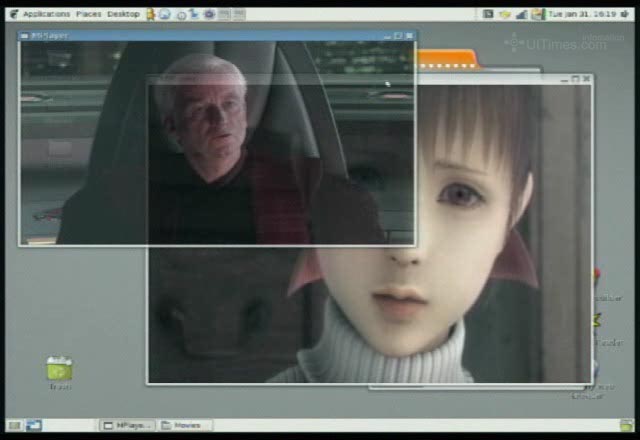Switch to Movies taskbar button
This screenshot has width=640, height=440.
click(x=185, y=426)
